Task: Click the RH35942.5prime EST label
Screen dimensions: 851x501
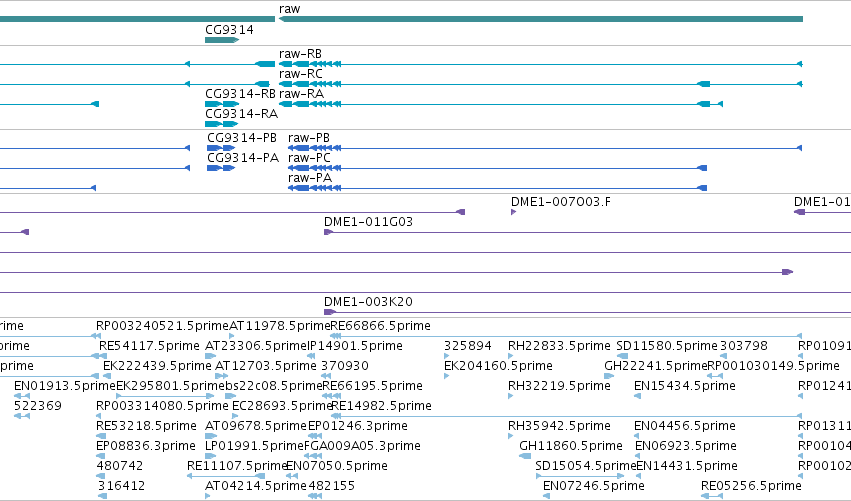Action: coord(559,426)
